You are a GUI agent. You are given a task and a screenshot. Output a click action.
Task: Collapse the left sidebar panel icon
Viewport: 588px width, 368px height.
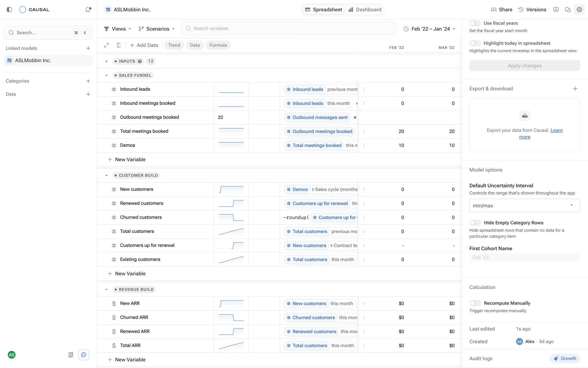(x=9, y=10)
